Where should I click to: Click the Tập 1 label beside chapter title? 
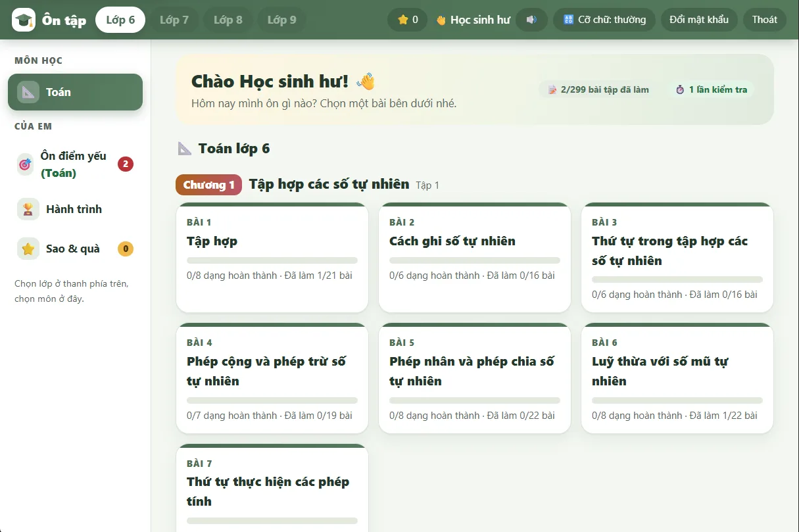(x=427, y=185)
